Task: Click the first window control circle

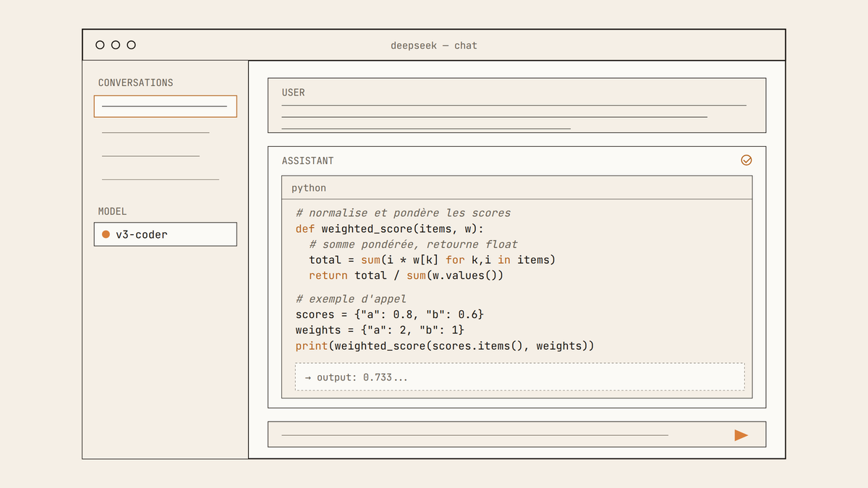Action: 100,45
